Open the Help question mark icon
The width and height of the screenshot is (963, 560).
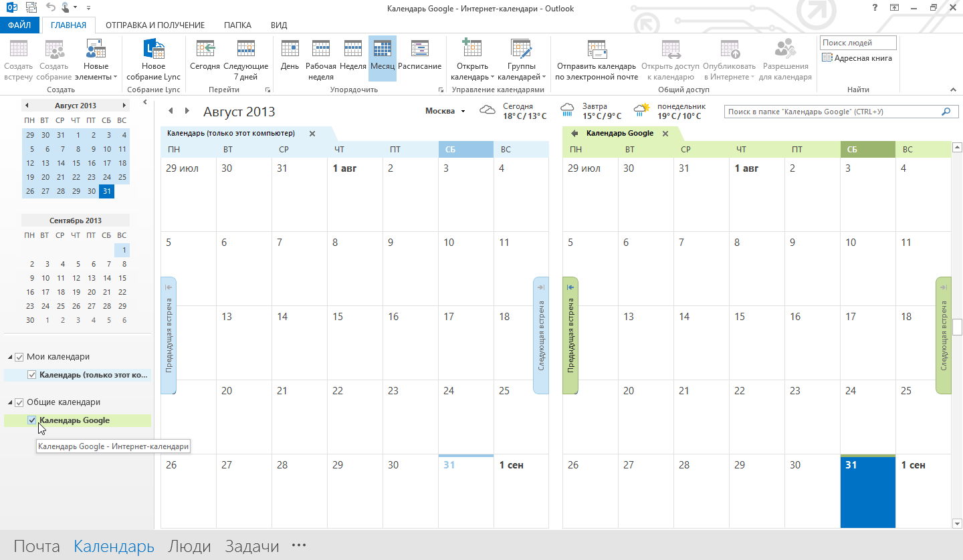[x=875, y=8]
